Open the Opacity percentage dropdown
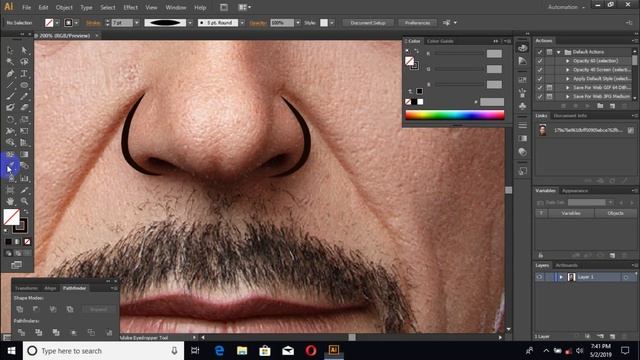The width and height of the screenshot is (640, 360). pos(298,23)
